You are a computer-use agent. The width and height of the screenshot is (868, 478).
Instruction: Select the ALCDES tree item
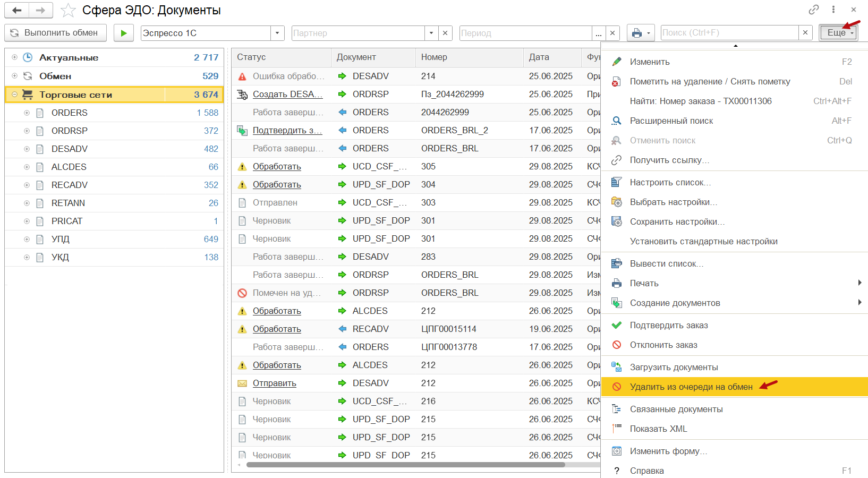point(114,167)
